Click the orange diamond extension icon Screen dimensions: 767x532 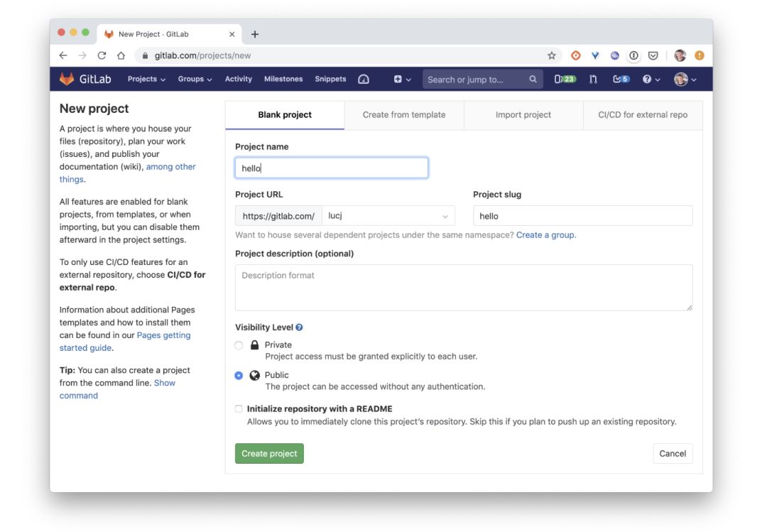pos(576,56)
